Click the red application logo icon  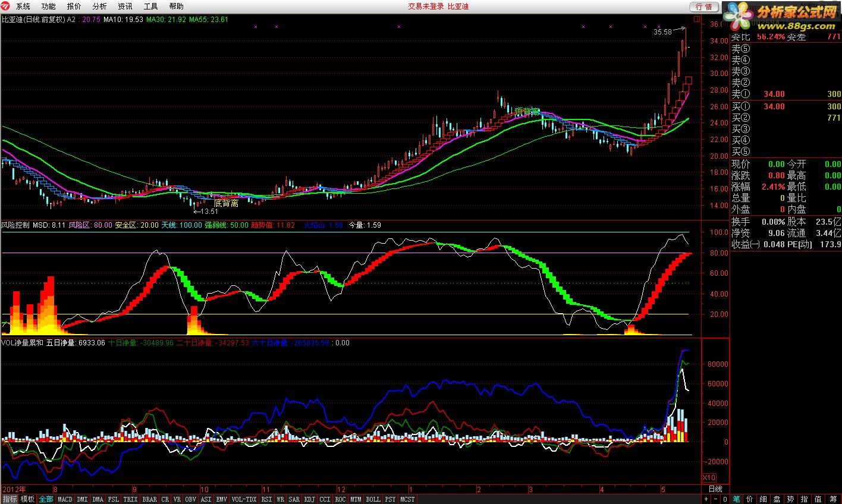(x=6, y=7)
